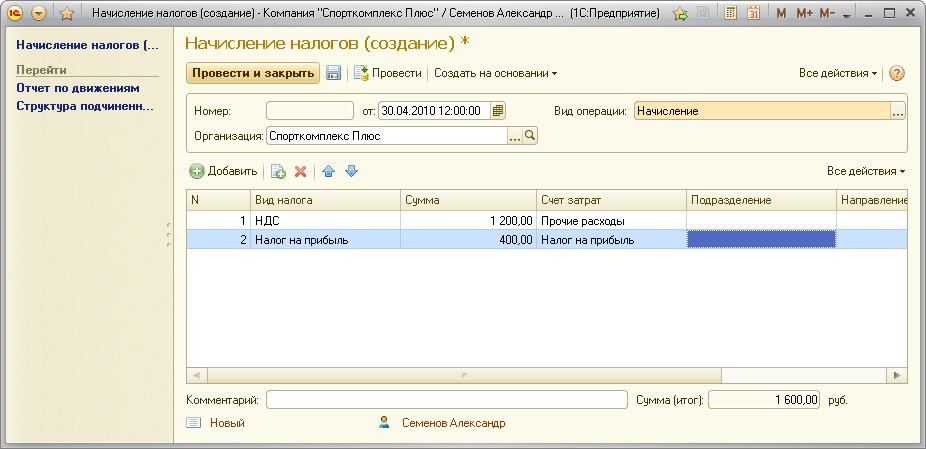Click the date field 30.04.2010 12:00:00
The image size is (926, 449).
[x=434, y=110]
